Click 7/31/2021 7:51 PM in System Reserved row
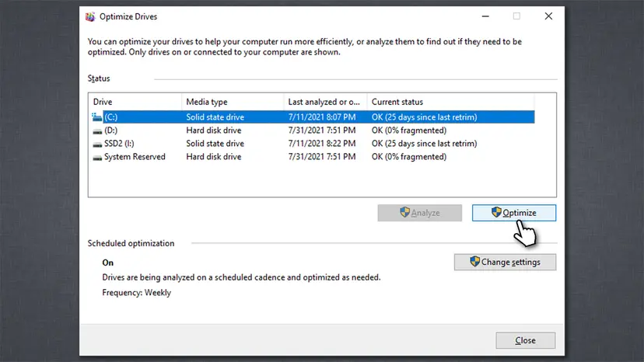This screenshot has height=362, width=644. click(x=322, y=156)
